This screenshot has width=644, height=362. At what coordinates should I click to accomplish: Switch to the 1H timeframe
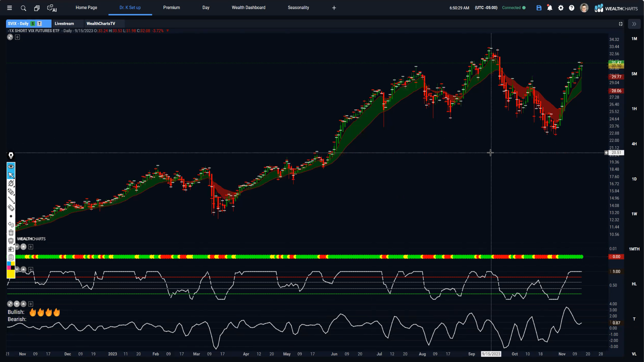[x=634, y=109]
